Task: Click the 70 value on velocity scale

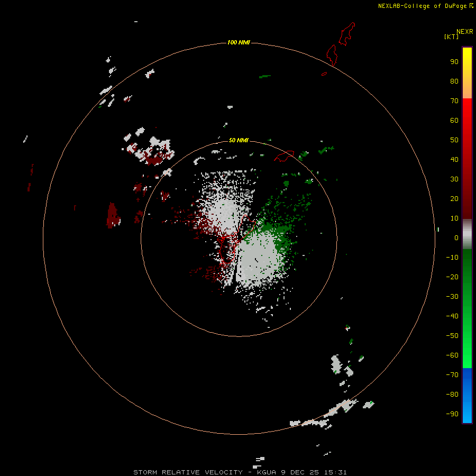Action: click(x=454, y=101)
